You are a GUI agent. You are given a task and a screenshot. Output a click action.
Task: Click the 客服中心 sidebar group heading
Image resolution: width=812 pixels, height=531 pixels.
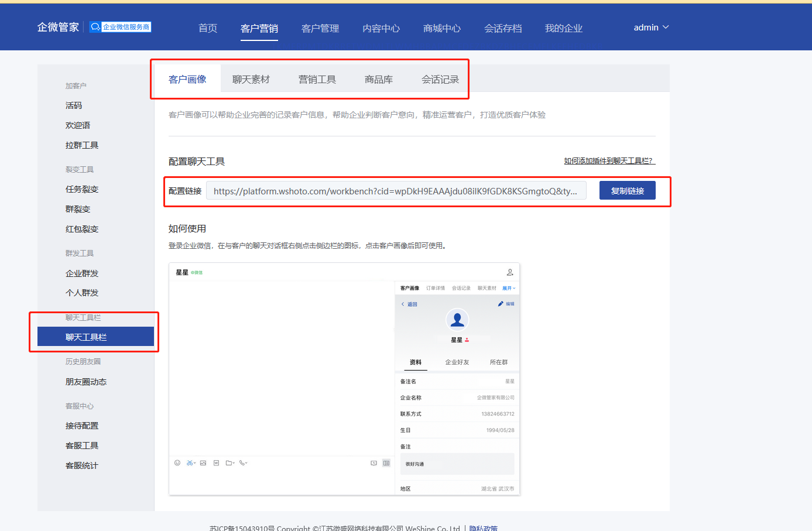tap(80, 406)
